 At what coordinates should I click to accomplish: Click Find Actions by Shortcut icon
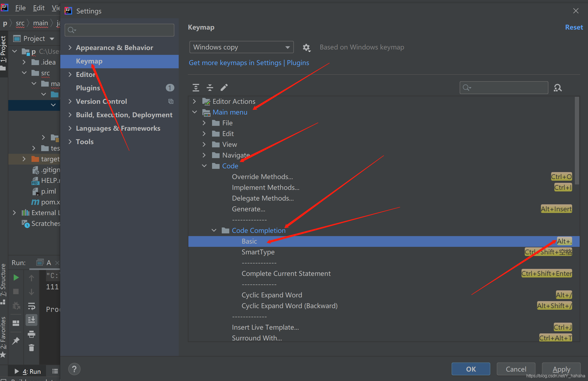pos(558,88)
